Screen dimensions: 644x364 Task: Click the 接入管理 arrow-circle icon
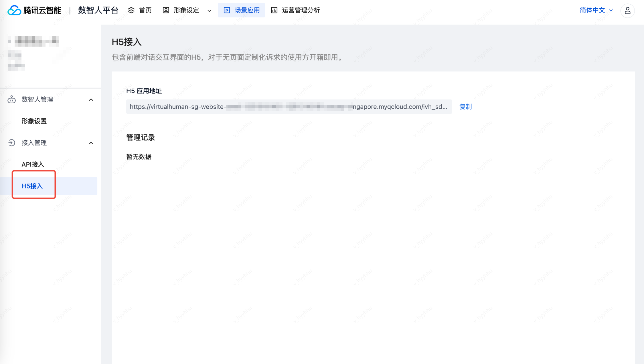click(x=11, y=143)
